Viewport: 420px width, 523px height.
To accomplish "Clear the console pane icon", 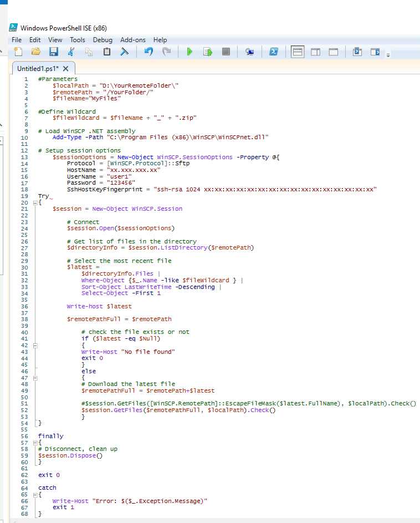I will [x=124, y=52].
